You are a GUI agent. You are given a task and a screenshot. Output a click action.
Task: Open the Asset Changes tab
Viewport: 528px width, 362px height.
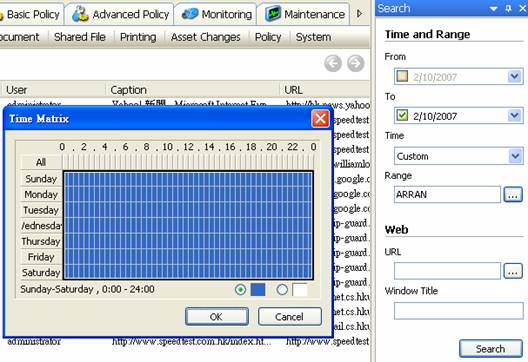(205, 37)
